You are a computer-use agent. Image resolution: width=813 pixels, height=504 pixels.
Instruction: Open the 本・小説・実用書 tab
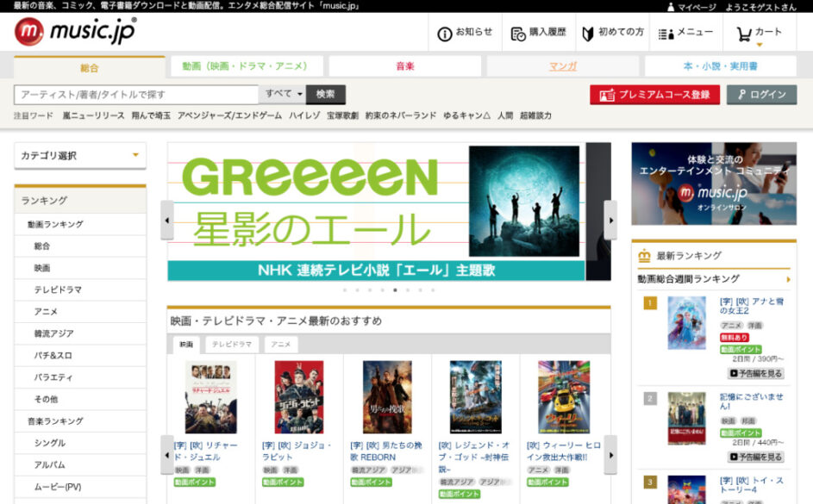(x=720, y=66)
